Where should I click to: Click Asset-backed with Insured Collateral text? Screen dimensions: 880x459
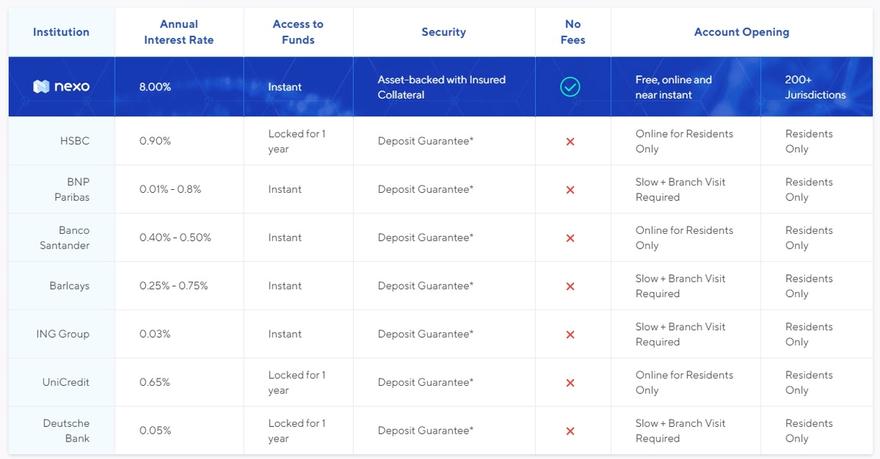[441, 87]
